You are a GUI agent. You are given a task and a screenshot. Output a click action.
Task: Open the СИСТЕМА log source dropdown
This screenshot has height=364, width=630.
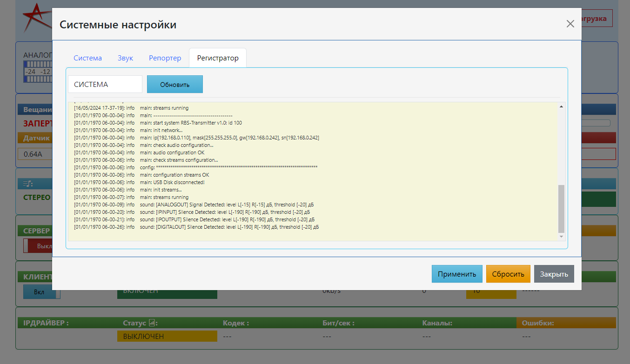coord(105,85)
